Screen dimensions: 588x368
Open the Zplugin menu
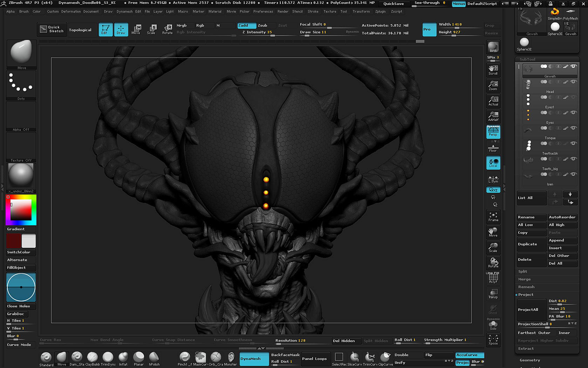click(x=380, y=12)
